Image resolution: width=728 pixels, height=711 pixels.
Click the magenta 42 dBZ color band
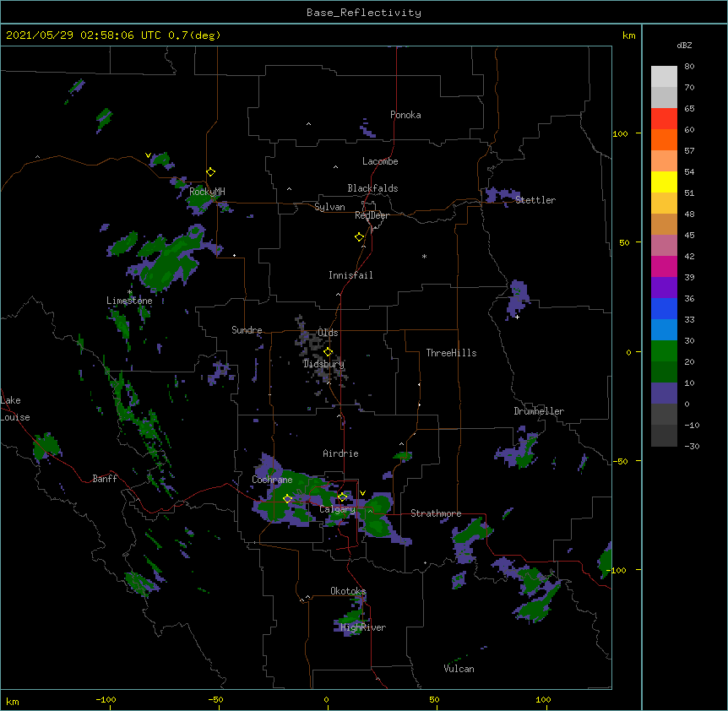click(x=664, y=266)
